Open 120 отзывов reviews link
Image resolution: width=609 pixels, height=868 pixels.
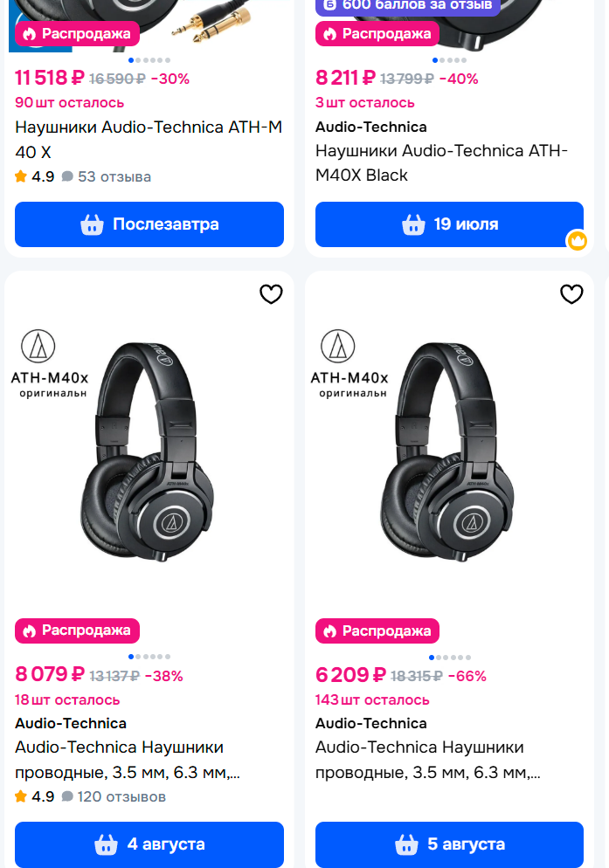tap(114, 796)
